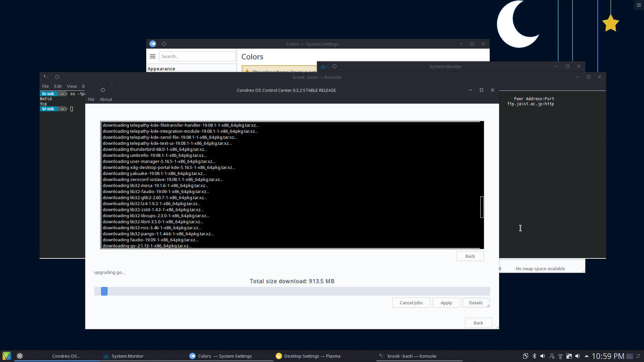Maximize the Condres Control Center window
This screenshot has width=644, height=362.
click(x=481, y=90)
